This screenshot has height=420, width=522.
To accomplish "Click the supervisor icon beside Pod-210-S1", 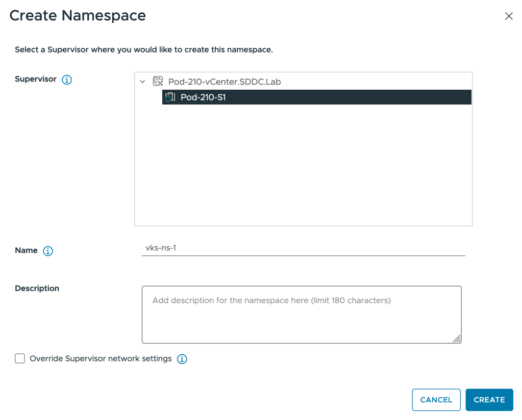I will pos(170,97).
